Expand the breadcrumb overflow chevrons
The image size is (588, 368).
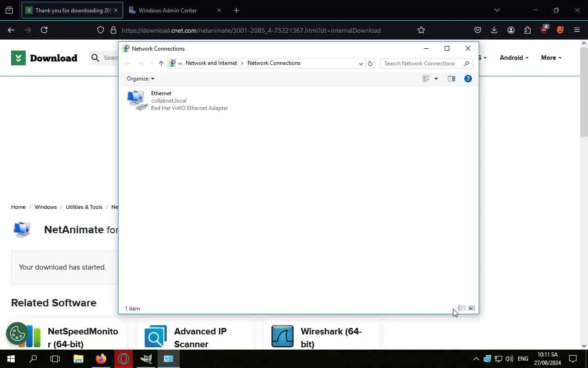click(181, 63)
